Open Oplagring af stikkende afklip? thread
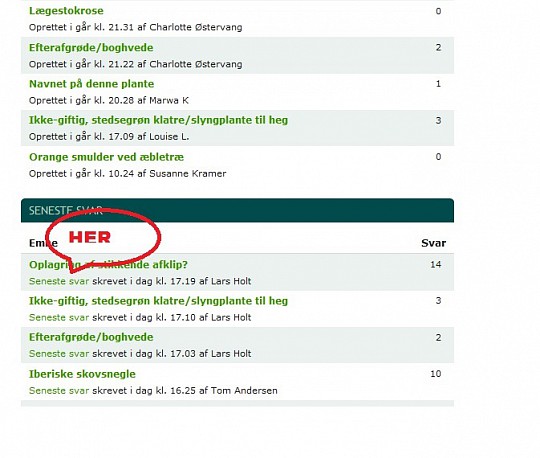Image resolution: width=540 pixels, height=458 pixels. (x=108, y=264)
